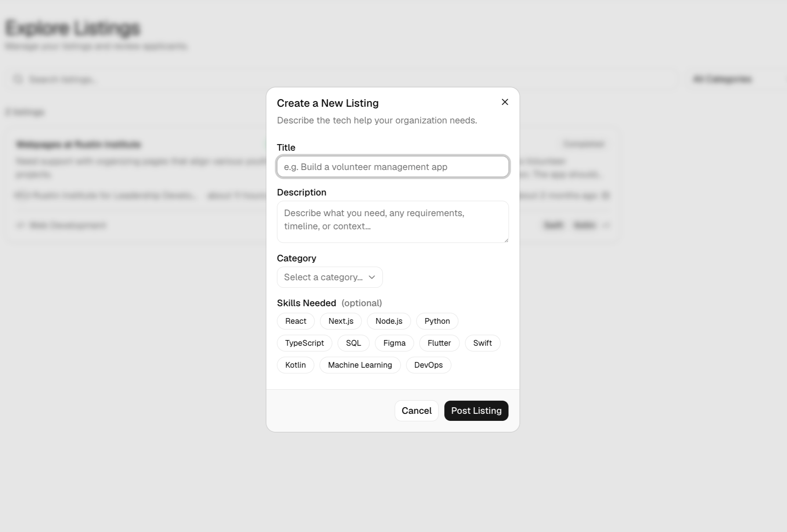Open the Select a category dropdown
The image size is (787, 532).
point(330,277)
